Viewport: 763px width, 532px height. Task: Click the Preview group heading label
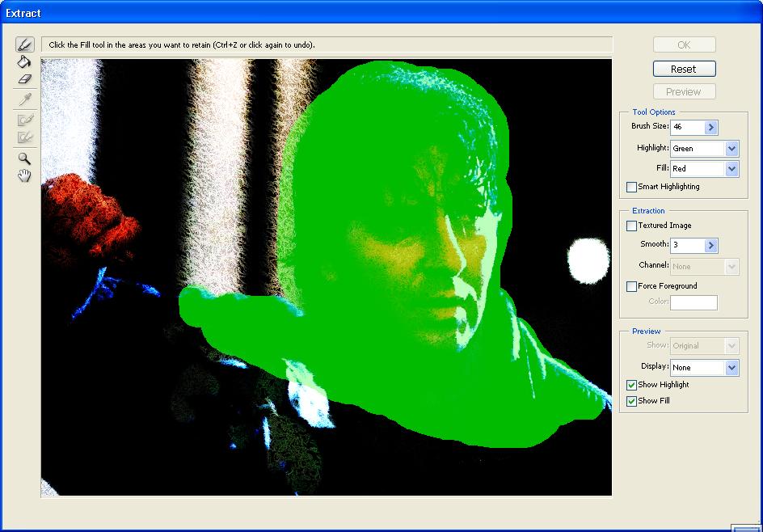(647, 331)
